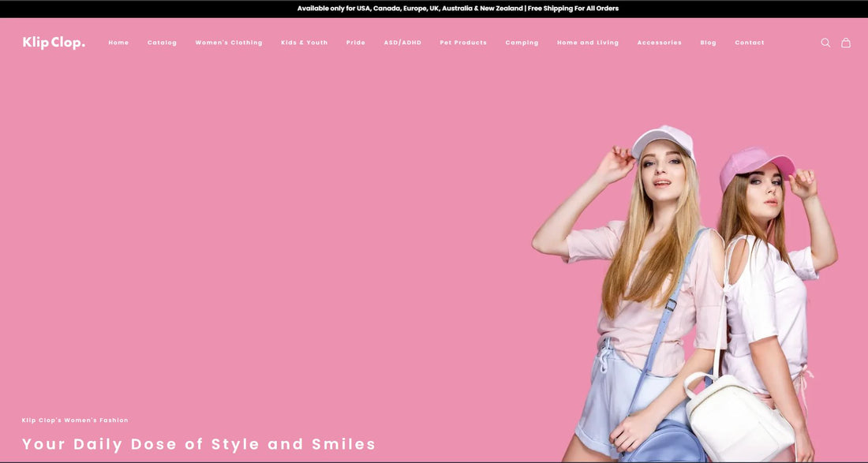Open the Catalog menu
The width and height of the screenshot is (868, 463).
162,43
